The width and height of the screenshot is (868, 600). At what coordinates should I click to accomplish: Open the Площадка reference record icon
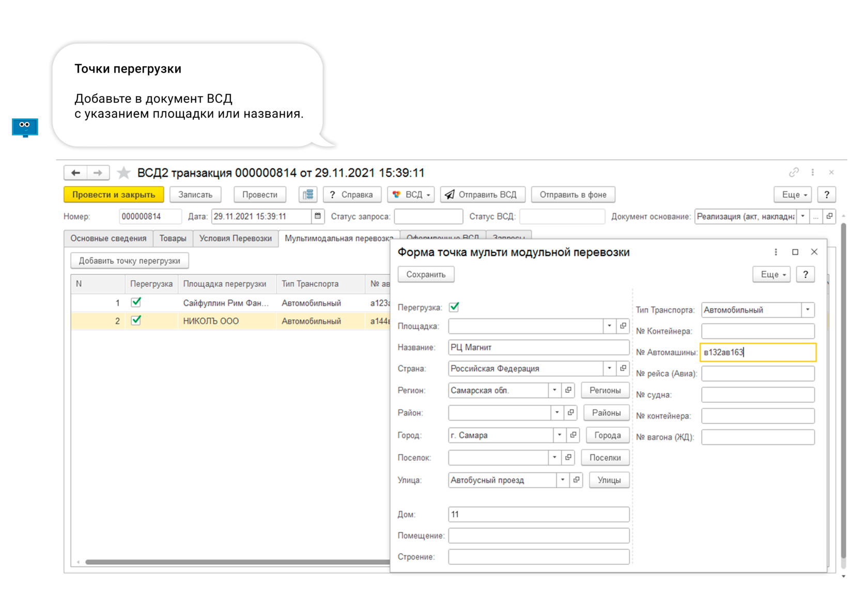tap(623, 326)
